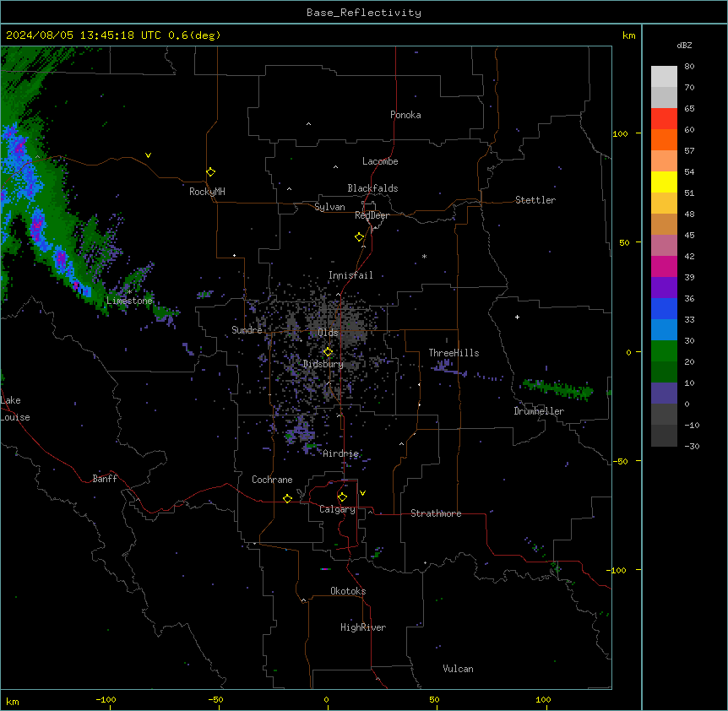The image size is (728, 711).
Task: Click the ThreeHills label
Action: click(454, 353)
